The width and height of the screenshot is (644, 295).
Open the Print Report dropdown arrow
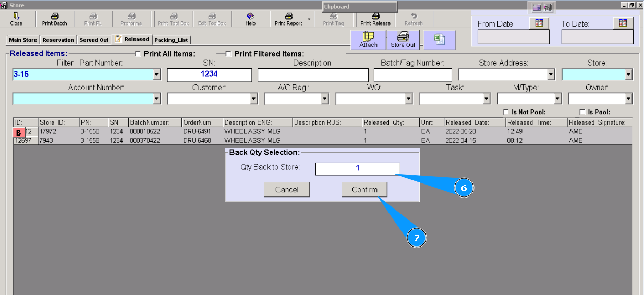309,19
